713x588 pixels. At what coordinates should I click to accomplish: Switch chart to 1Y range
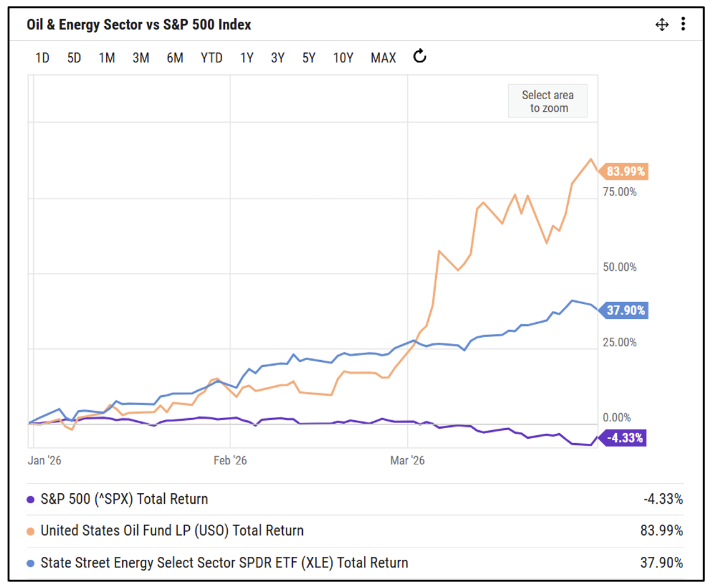pyautogui.click(x=247, y=58)
